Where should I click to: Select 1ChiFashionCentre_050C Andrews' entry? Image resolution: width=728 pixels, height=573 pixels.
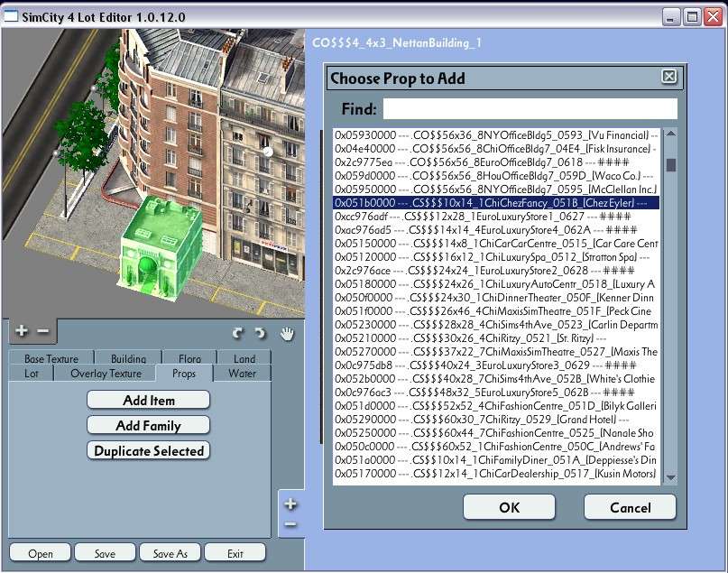[496, 447]
